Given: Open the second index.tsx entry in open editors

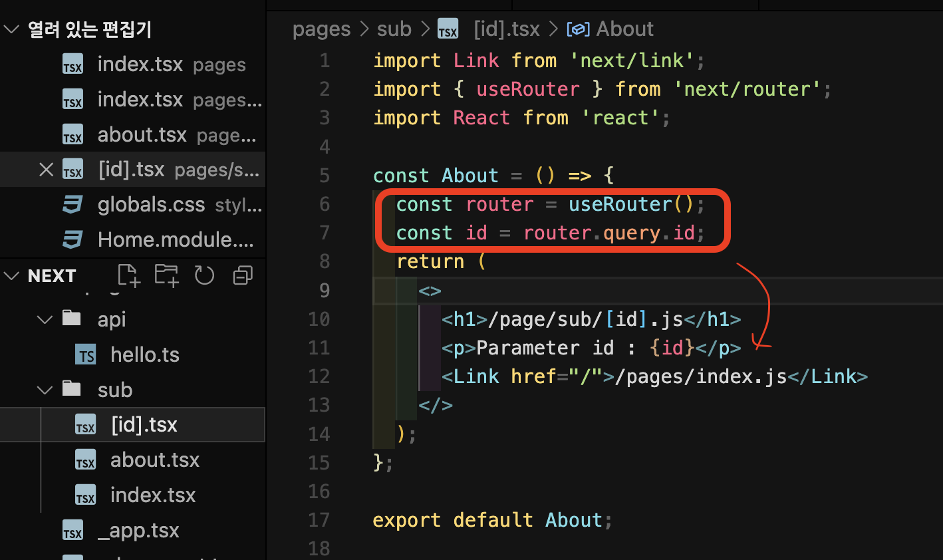Looking at the screenshot, I should pyautogui.click(x=133, y=99).
